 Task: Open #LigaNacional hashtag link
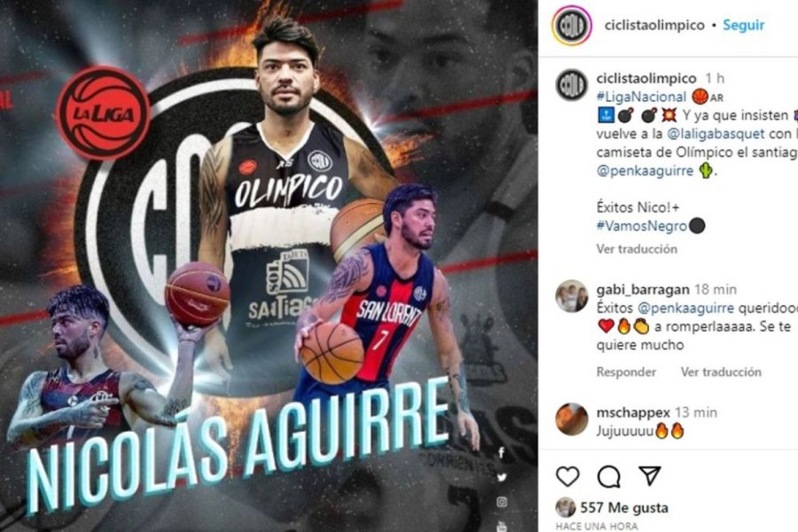(641, 97)
